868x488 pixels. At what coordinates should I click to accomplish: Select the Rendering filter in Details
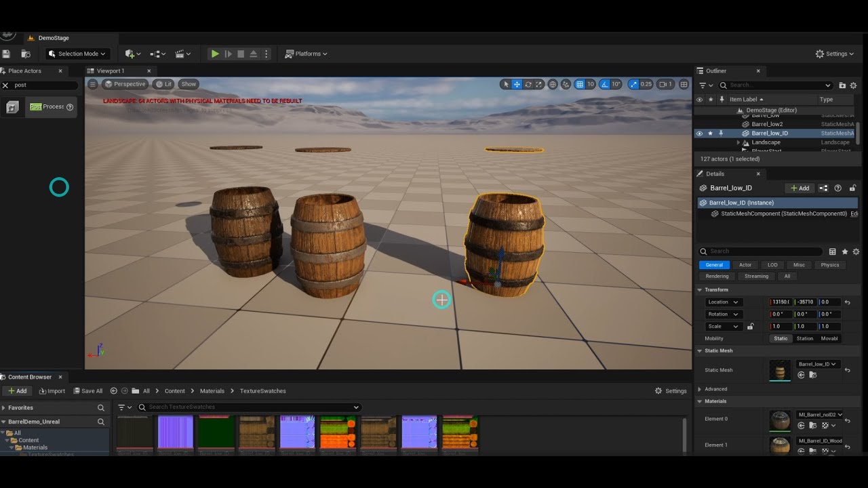[x=717, y=277]
